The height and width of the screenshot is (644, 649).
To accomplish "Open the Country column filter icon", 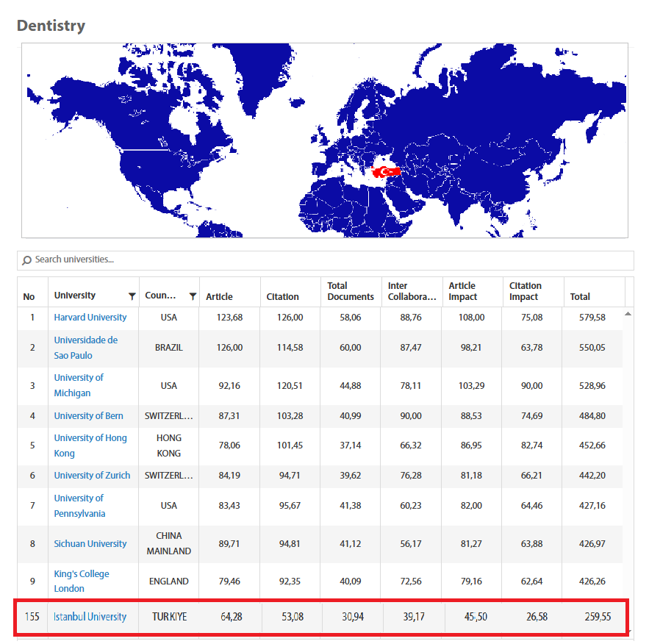I will (x=193, y=296).
